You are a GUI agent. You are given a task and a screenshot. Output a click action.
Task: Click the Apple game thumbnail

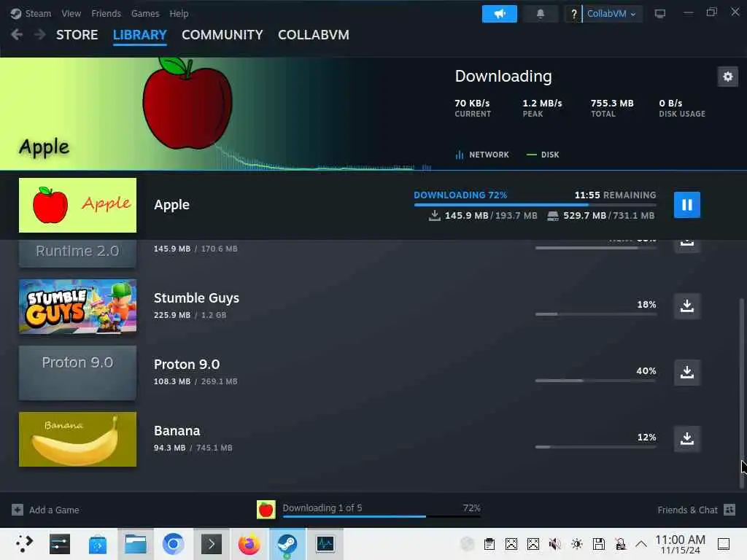coord(77,205)
